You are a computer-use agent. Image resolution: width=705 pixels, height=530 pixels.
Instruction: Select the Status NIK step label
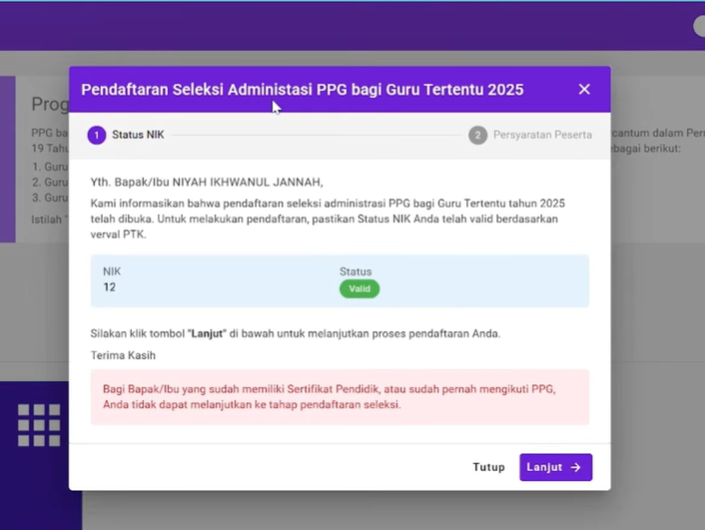pos(138,135)
